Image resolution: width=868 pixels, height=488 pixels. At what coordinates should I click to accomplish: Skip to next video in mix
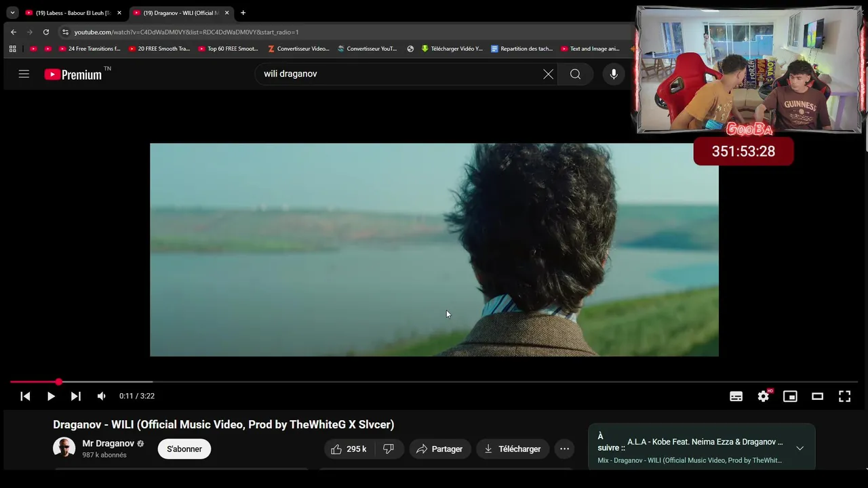click(x=76, y=396)
